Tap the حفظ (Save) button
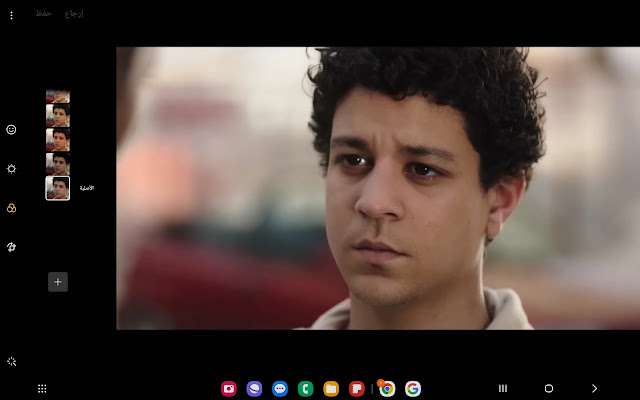This screenshot has width=640, height=400. 43,13
